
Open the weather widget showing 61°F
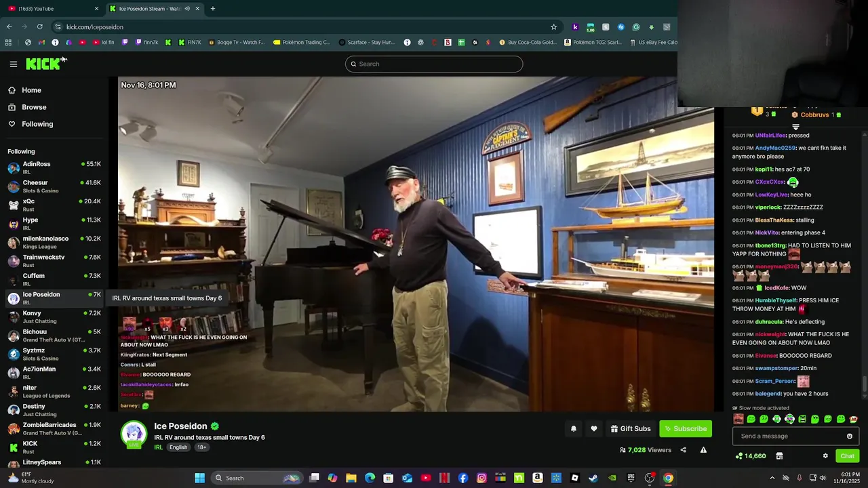tap(31, 478)
